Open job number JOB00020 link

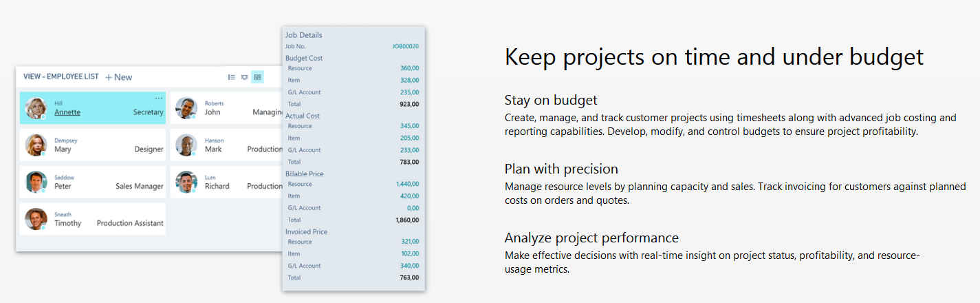[x=405, y=46]
